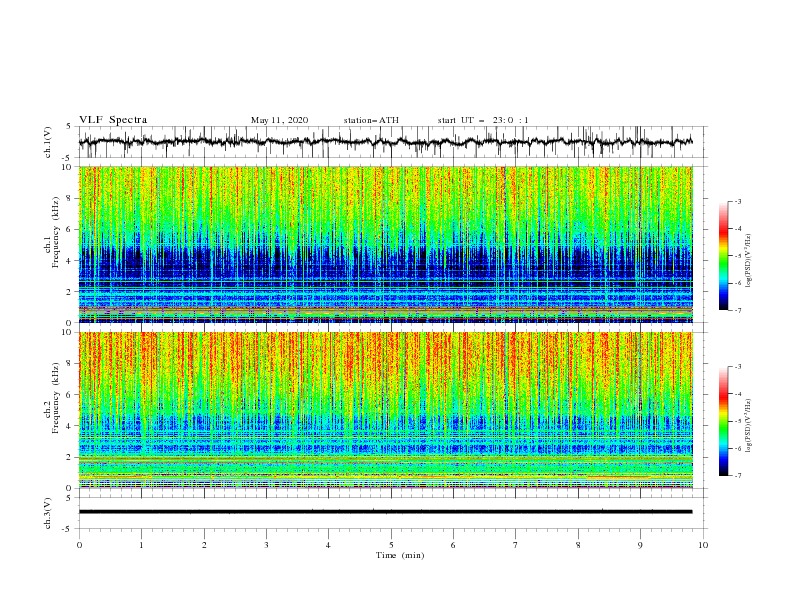This screenshot has width=792, height=612.
Task: Click the '-3' value on upper colorbar
Action: click(x=737, y=201)
